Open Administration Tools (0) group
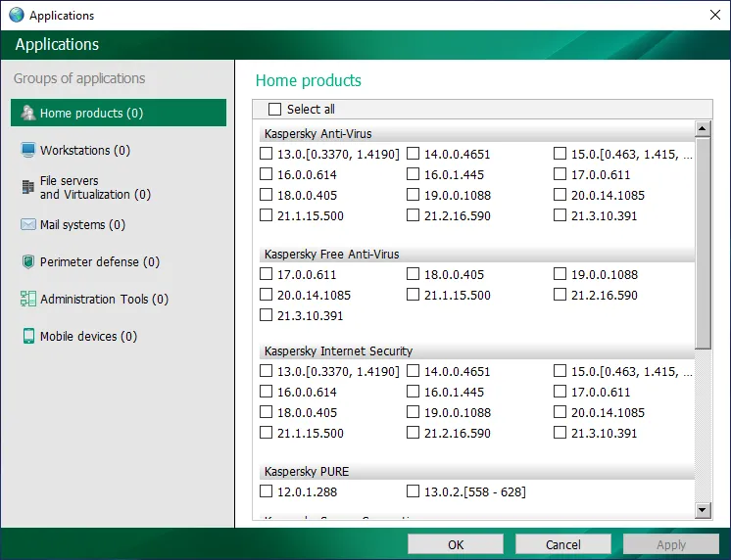This screenshot has height=560, width=731. pos(119,300)
